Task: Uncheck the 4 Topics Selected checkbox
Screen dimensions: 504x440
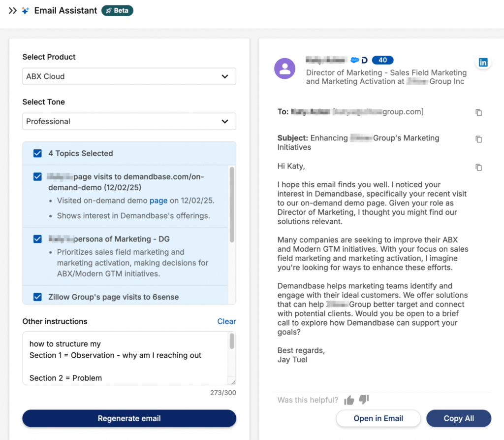Action: click(x=37, y=153)
